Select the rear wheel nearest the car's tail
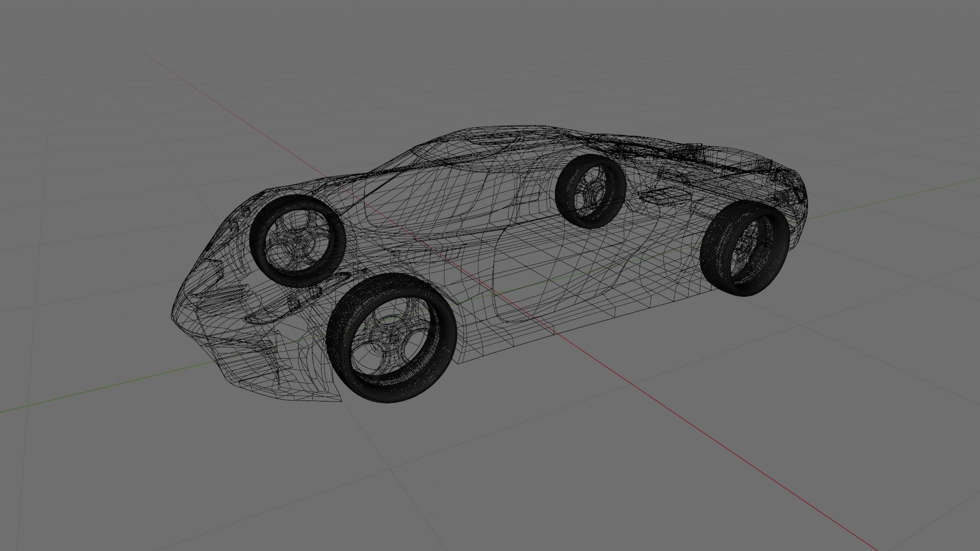Image resolution: width=980 pixels, height=551 pixels. pos(745,247)
